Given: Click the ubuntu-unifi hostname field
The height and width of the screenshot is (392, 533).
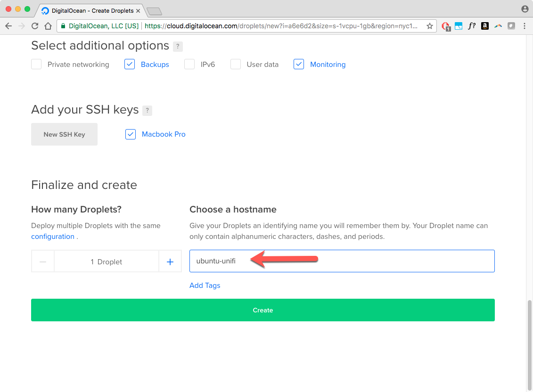Looking at the screenshot, I should [x=342, y=261].
